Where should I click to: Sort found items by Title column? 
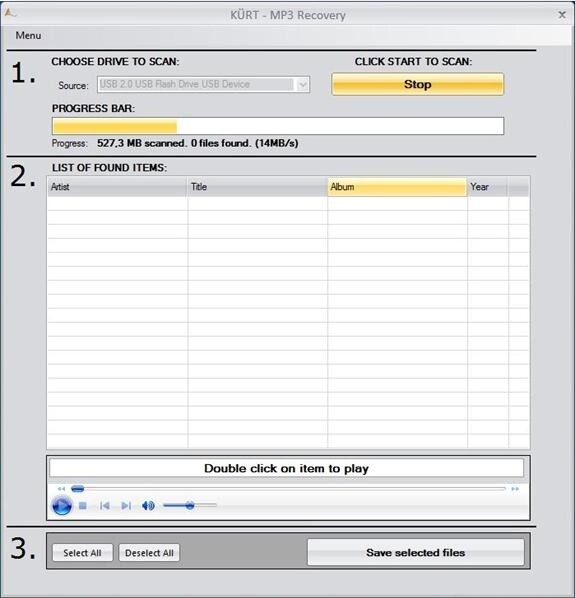tap(257, 187)
